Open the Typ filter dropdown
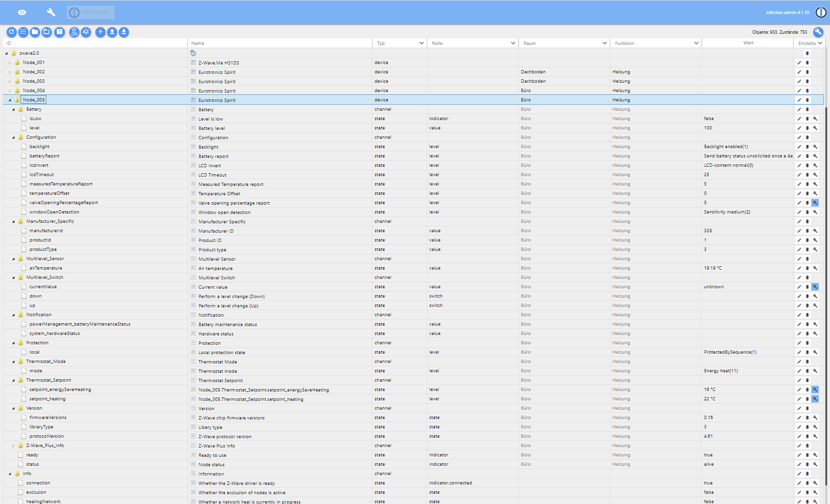The height and width of the screenshot is (504, 830). pos(400,43)
